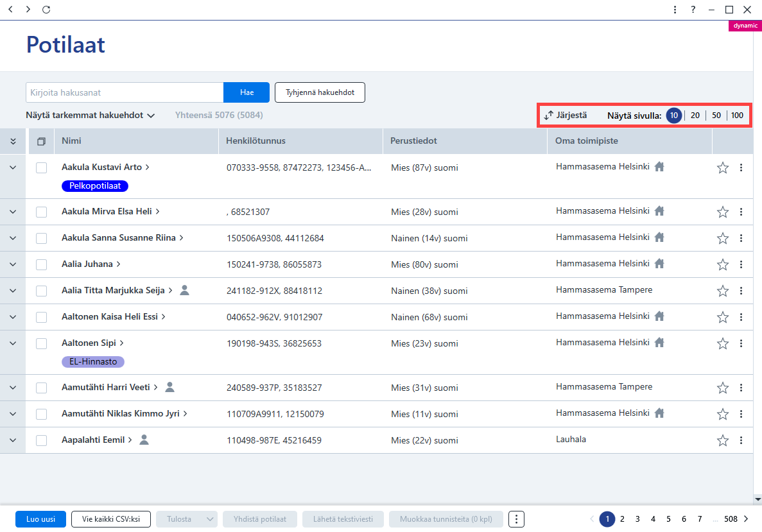Click the Hae search button
The height and width of the screenshot is (532, 762).
[x=247, y=92]
